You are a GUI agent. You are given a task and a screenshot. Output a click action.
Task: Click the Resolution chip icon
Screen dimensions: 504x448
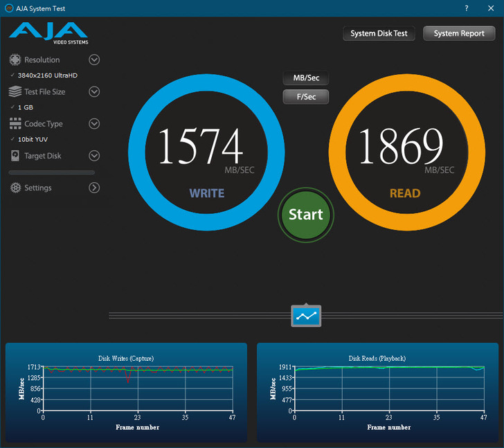click(15, 60)
